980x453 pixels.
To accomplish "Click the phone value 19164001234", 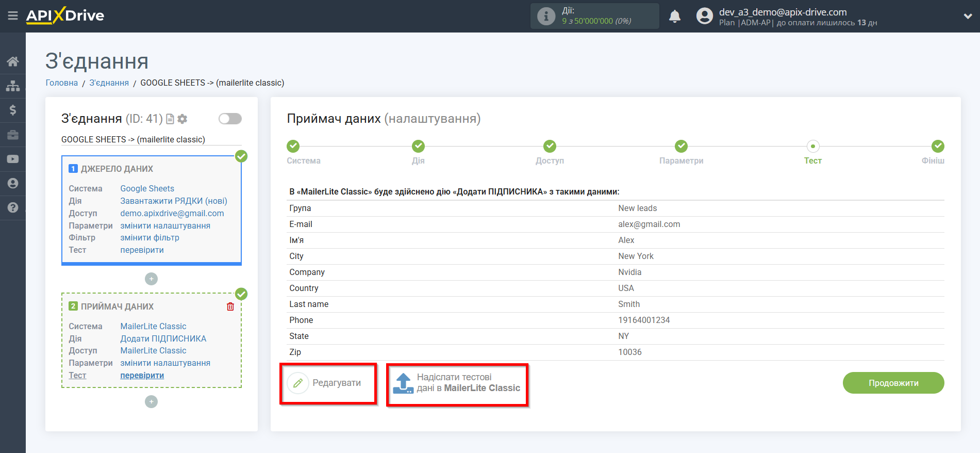I will 644,320.
